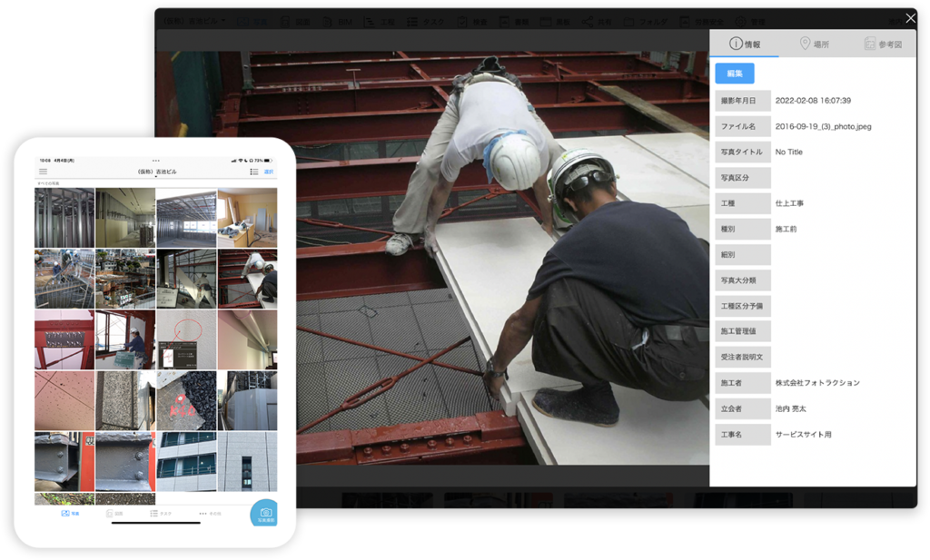Tap 選択 select link on the tablet

pos(269,172)
